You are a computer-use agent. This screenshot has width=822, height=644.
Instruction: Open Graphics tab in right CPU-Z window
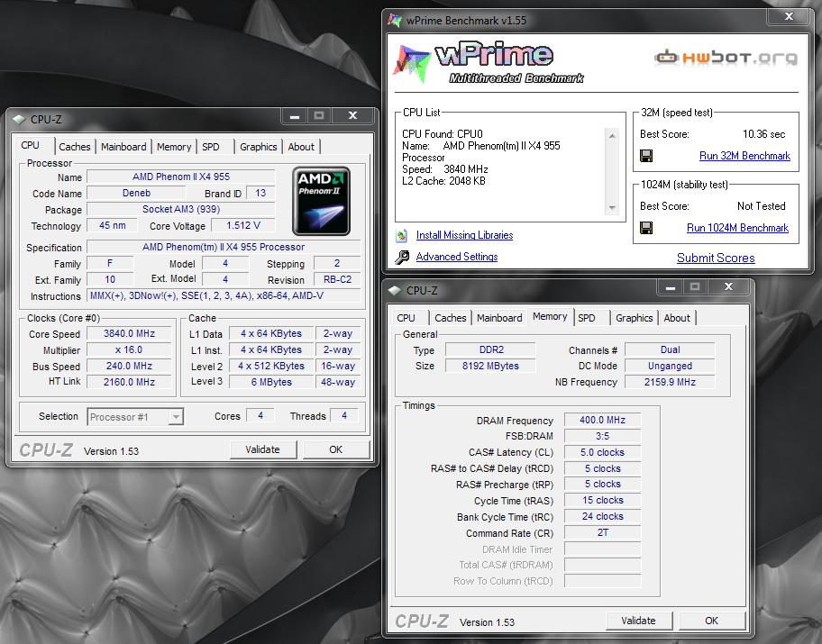tap(635, 318)
